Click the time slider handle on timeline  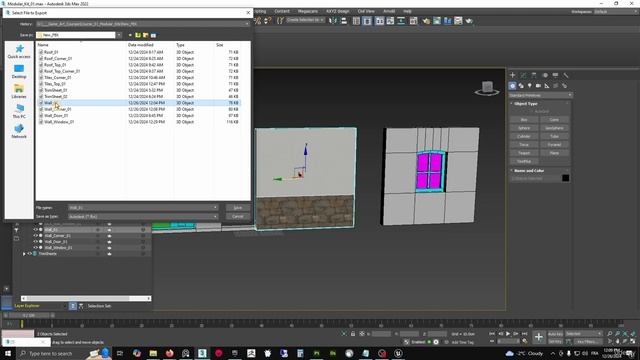(29, 316)
